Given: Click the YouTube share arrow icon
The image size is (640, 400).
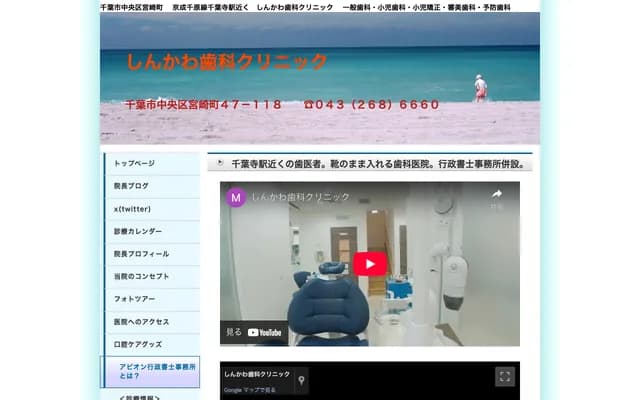Looking at the screenshot, I should (x=497, y=195).
